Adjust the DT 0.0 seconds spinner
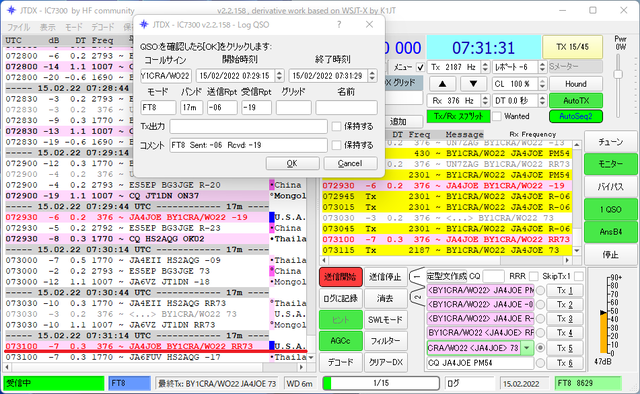Image resolution: width=640 pixels, height=394 pixels. click(542, 100)
